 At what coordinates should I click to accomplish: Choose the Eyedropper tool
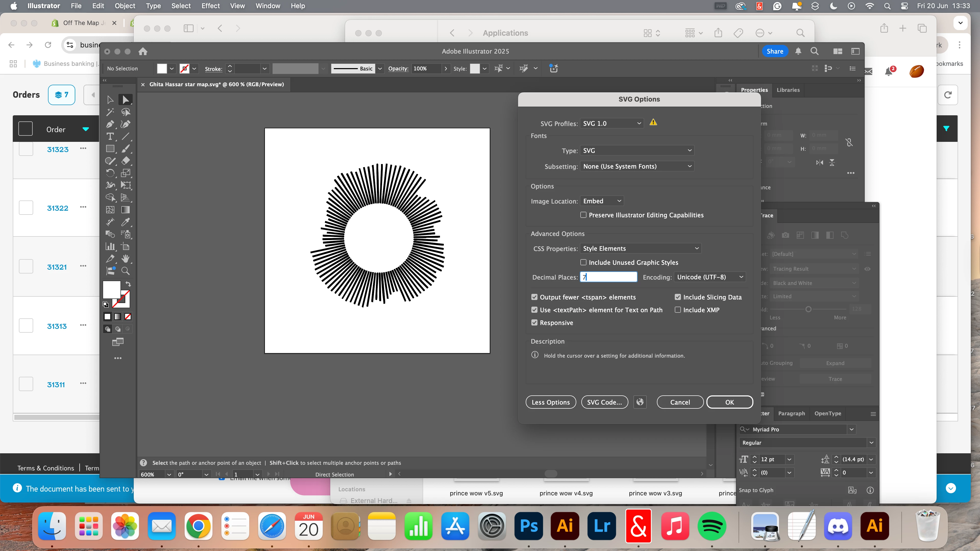pos(126,222)
